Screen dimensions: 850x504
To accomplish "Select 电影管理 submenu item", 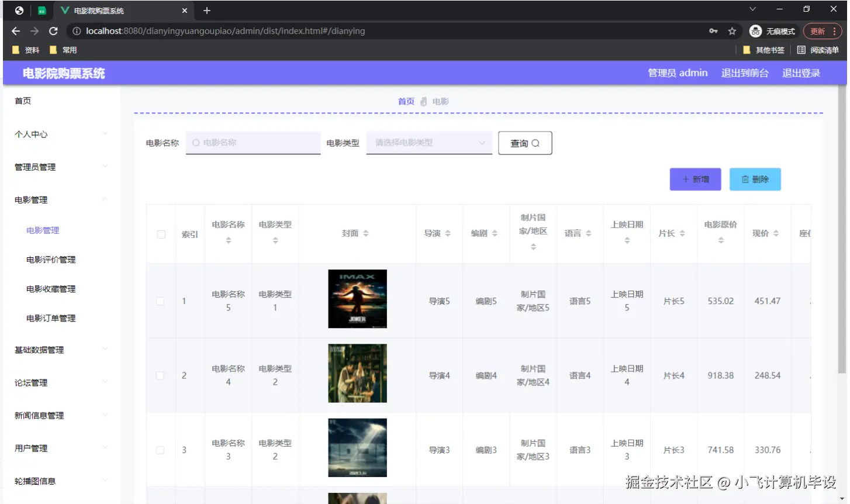I will 43,230.
